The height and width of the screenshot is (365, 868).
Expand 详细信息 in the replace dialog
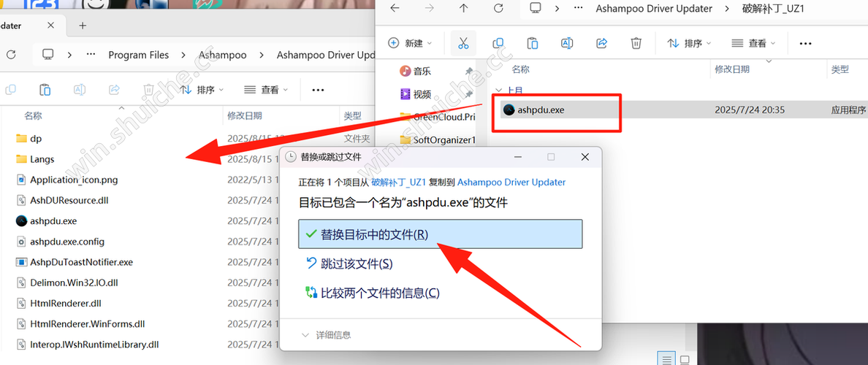tap(327, 335)
